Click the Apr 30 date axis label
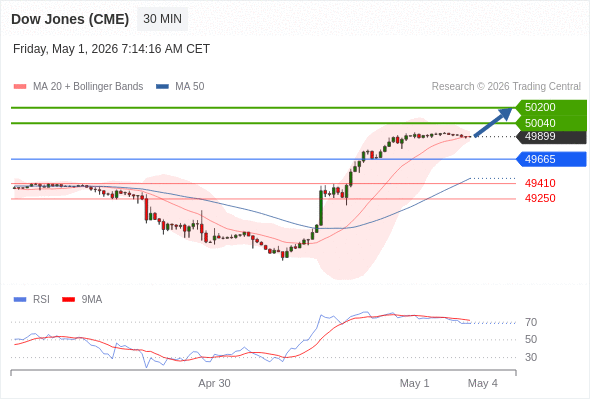The image size is (590, 400). (x=214, y=383)
